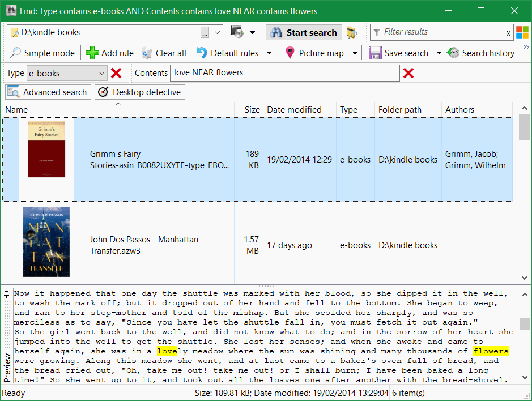Expand the search folder path dropdown
The height and width of the screenshot is (401, 532).
click(218, 32)
